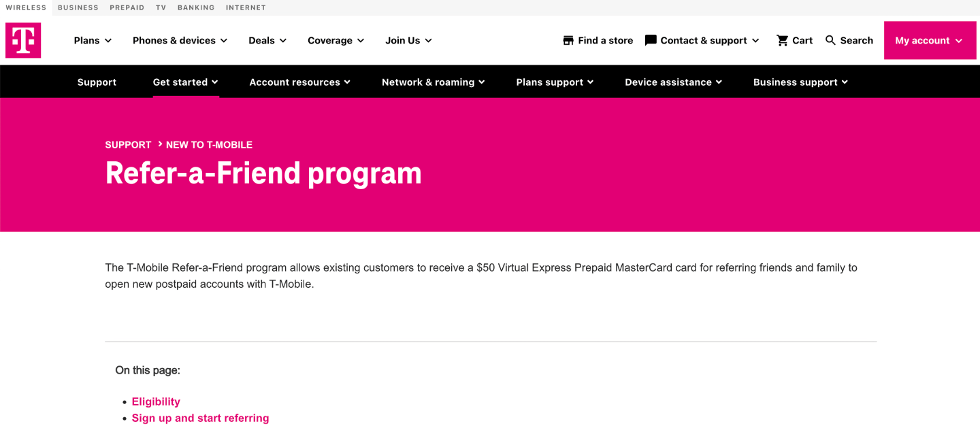Go to the Eligibility section link

(x=156, y=401)
